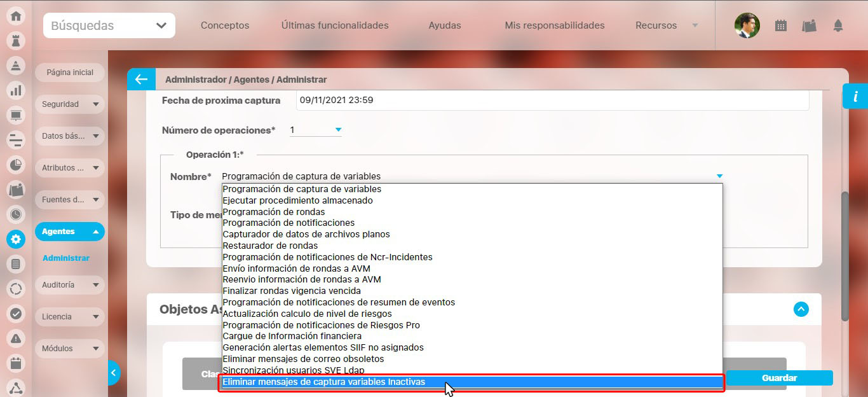The image size is (868, 397).
Task: Click the blue back arrow button
Action: click(141, 80)
